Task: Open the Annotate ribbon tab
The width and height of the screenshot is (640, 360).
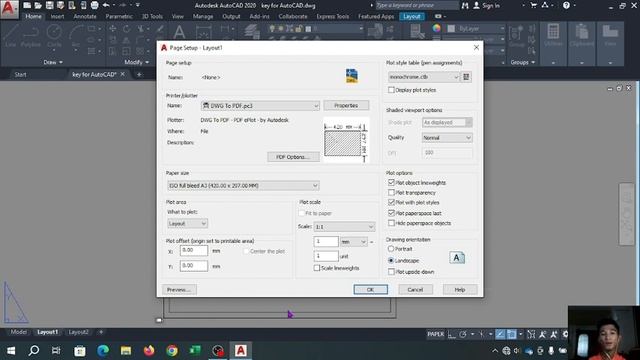Action: (85, 16)
